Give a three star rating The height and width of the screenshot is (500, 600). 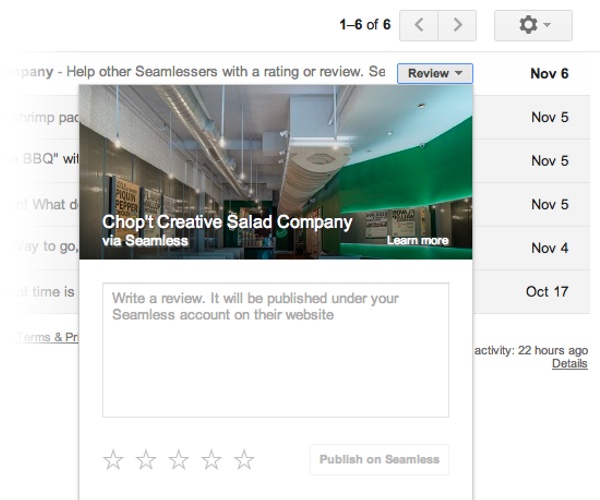(179, 460)
